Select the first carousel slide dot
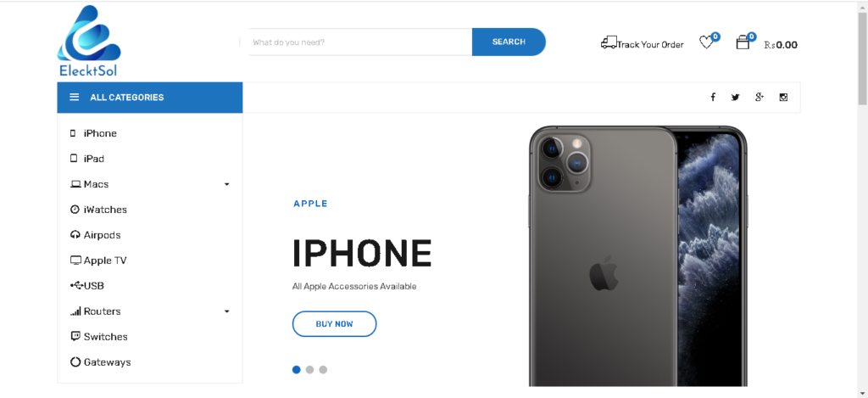Image resolution: width=868 pixels, height=398 pixels. (296, 370)
